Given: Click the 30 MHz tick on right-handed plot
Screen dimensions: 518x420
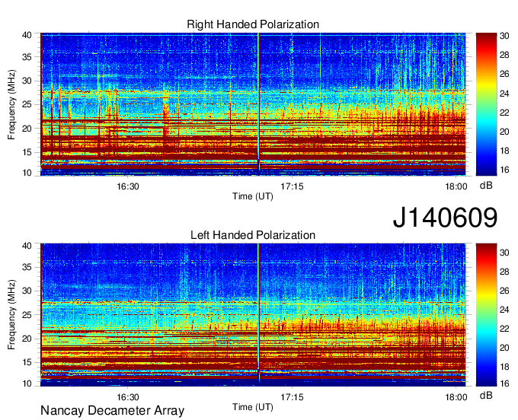Looking at the screenshot, I should 27,81.
